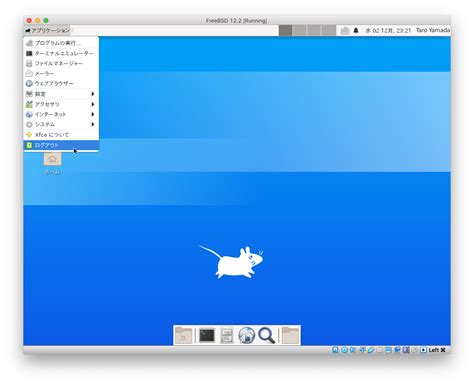
Task: Expand the システム submenu
Action: coord(61,124)
